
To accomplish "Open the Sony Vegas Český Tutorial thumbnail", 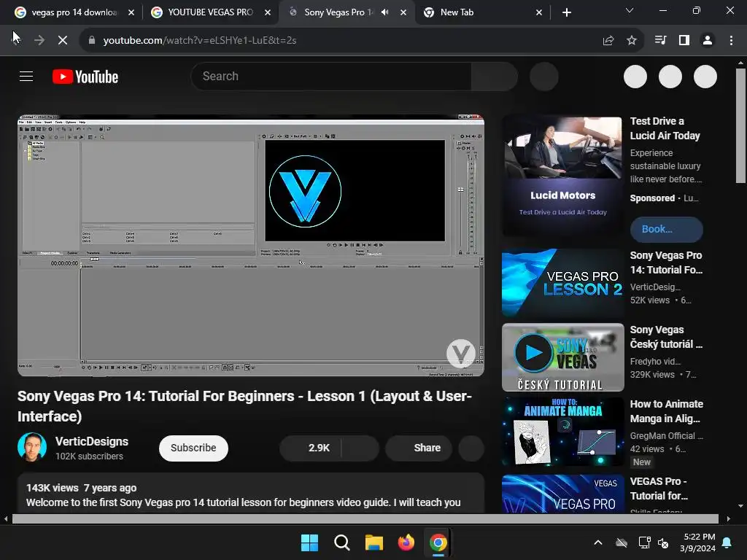I will tap(562, 357).
